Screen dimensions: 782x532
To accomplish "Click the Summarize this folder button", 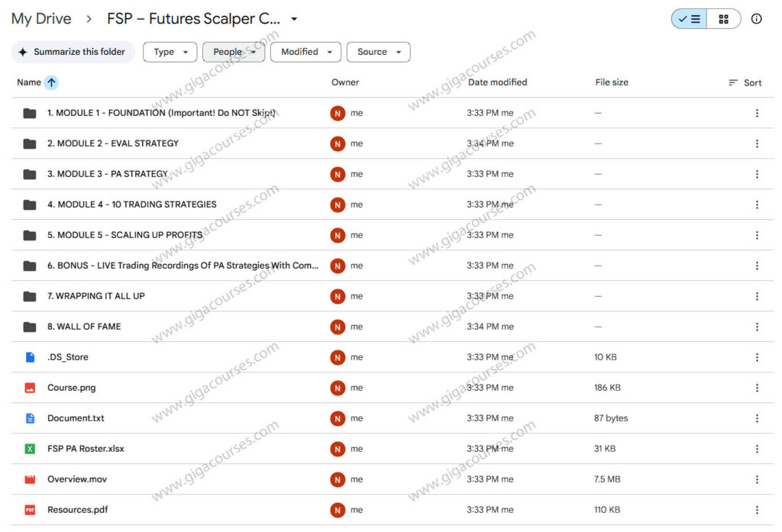I will tap(73, 51).
